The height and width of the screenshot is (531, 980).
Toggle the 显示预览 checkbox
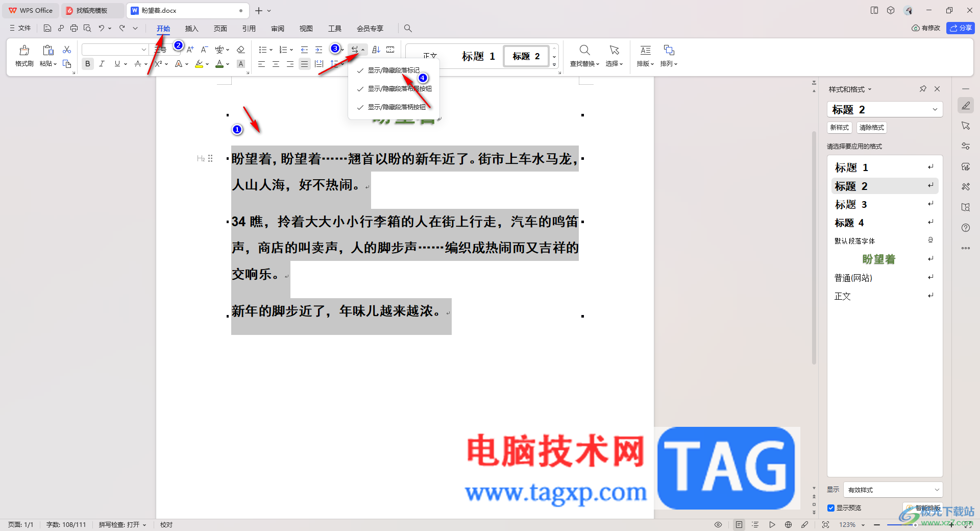click(831, 508)
